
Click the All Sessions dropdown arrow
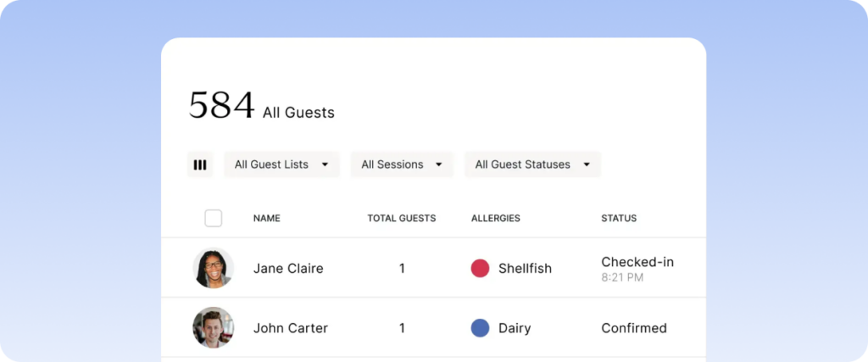[x=438, y=165]
